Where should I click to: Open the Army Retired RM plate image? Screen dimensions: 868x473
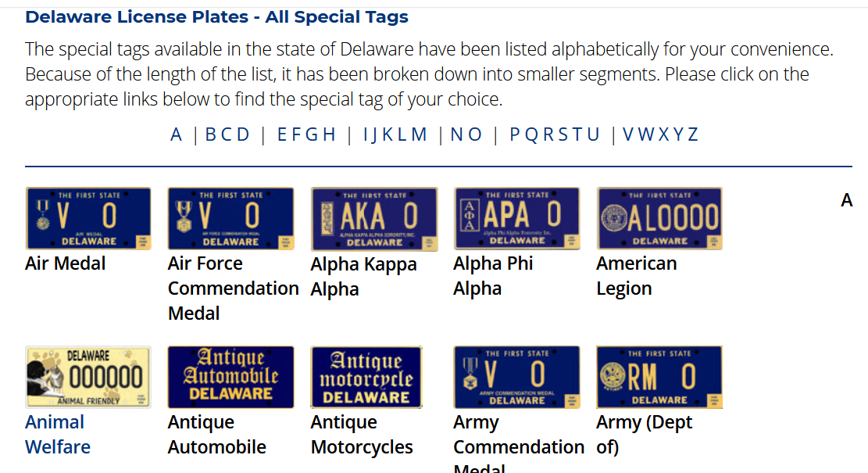coord(659,377)
